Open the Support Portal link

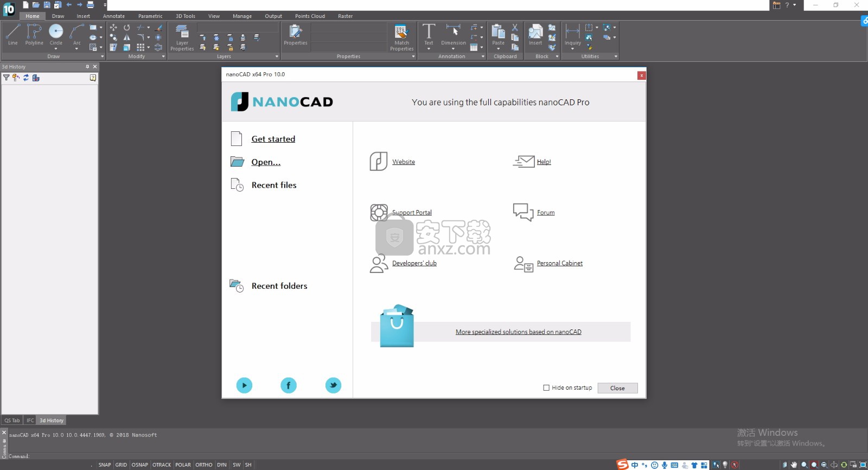click(412, 212)
